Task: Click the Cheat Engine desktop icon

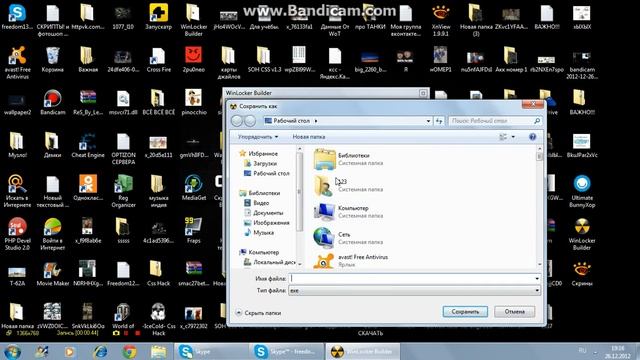Action: tap(88, 145)
